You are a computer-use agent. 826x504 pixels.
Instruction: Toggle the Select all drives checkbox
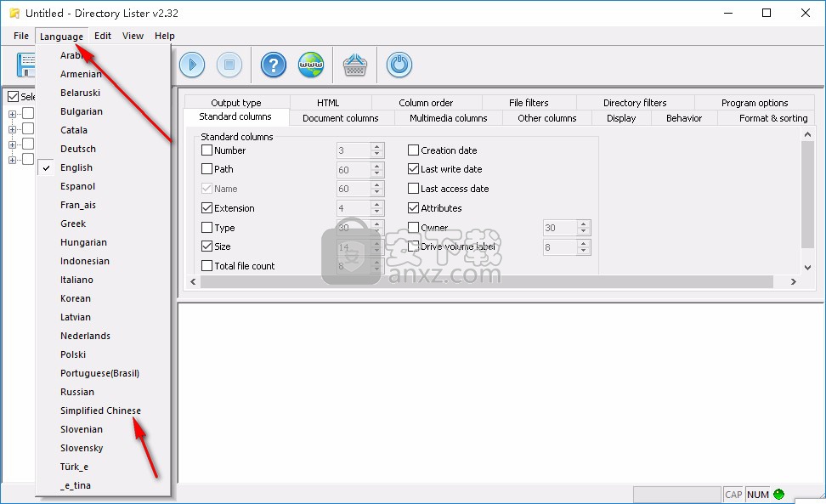[13, 96]
